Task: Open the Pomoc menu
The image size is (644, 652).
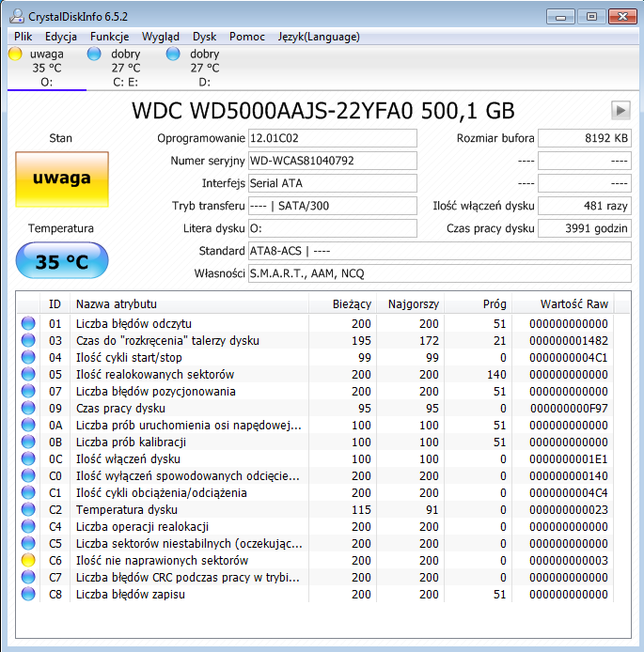Action: 247,37
